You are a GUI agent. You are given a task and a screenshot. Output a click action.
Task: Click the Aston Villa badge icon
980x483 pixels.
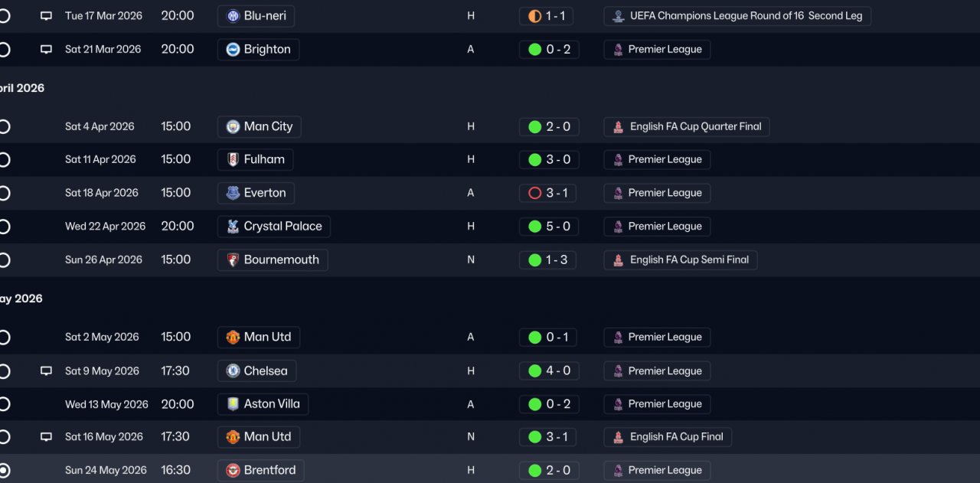233,404
